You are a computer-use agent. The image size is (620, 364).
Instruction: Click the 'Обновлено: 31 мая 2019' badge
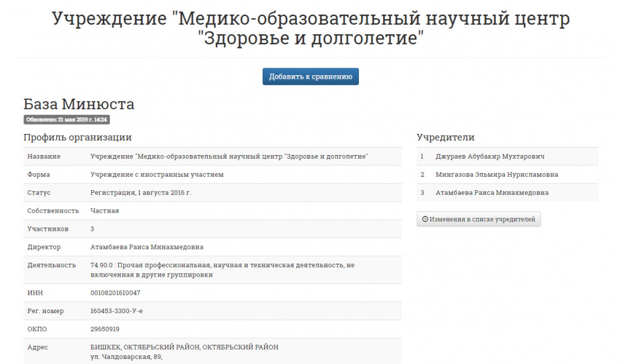coord(67,120)
